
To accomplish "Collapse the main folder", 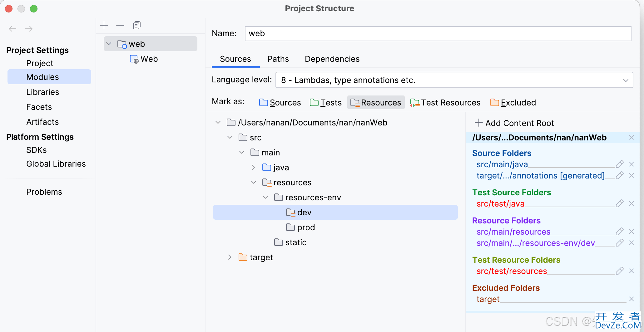I will point(242,152).
